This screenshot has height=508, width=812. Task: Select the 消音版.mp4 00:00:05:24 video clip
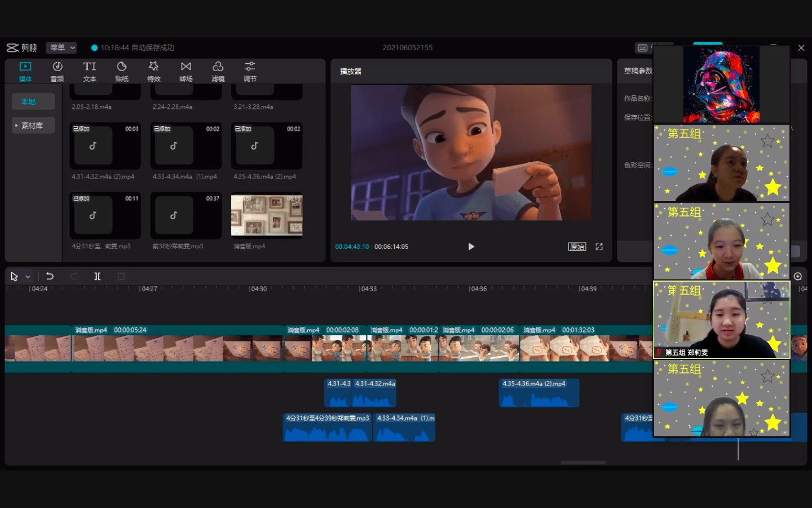coord(177,348)
